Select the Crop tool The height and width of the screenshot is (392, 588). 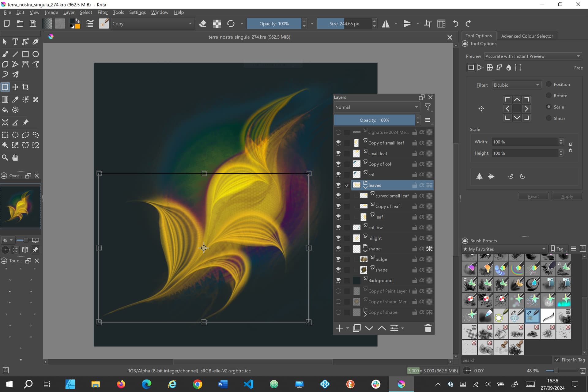point(26,87)
